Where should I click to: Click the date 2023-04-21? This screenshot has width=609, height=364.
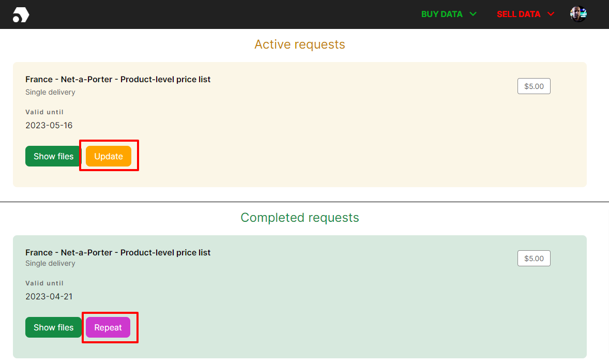(x=49, y=296)
